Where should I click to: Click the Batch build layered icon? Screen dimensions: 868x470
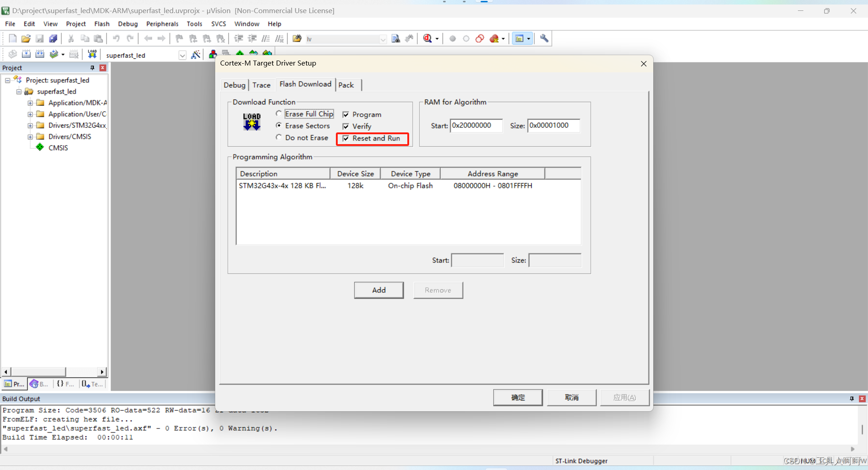[x=54, y=55]
